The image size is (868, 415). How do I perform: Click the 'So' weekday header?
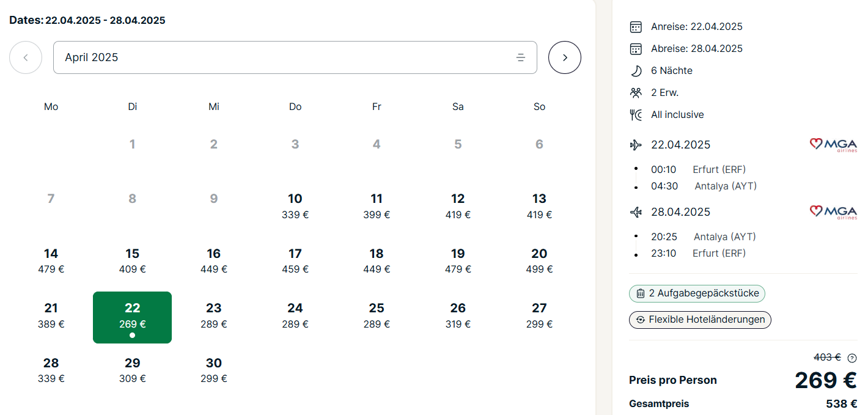click(539, 107)
